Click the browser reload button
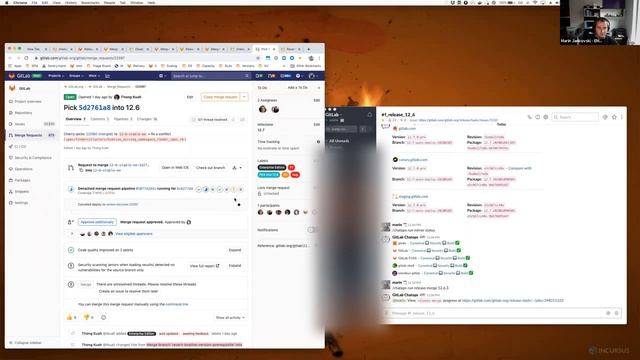This screenshot has width=640, height=360. (x=27, y=58)
